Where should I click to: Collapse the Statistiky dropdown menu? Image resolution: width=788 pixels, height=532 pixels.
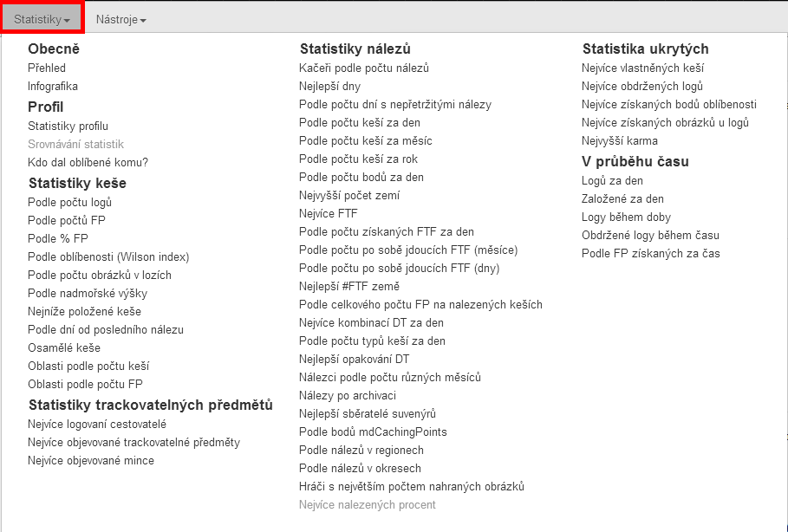tap(42, 20)
